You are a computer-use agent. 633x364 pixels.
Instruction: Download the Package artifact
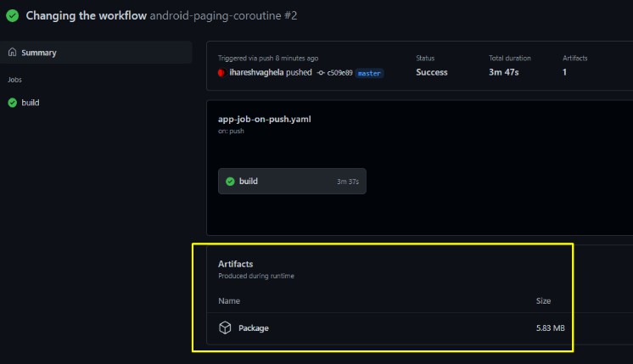253,328
